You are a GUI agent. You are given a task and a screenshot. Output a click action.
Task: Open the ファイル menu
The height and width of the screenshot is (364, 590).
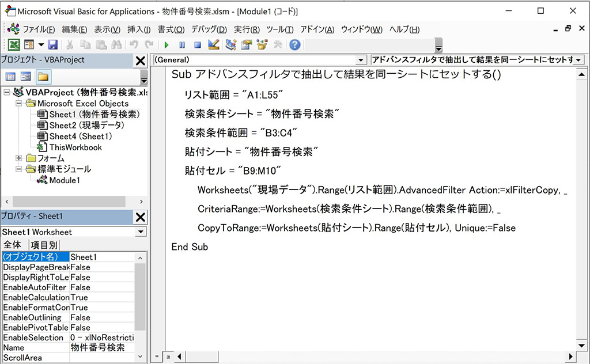[x=39, y=29]
